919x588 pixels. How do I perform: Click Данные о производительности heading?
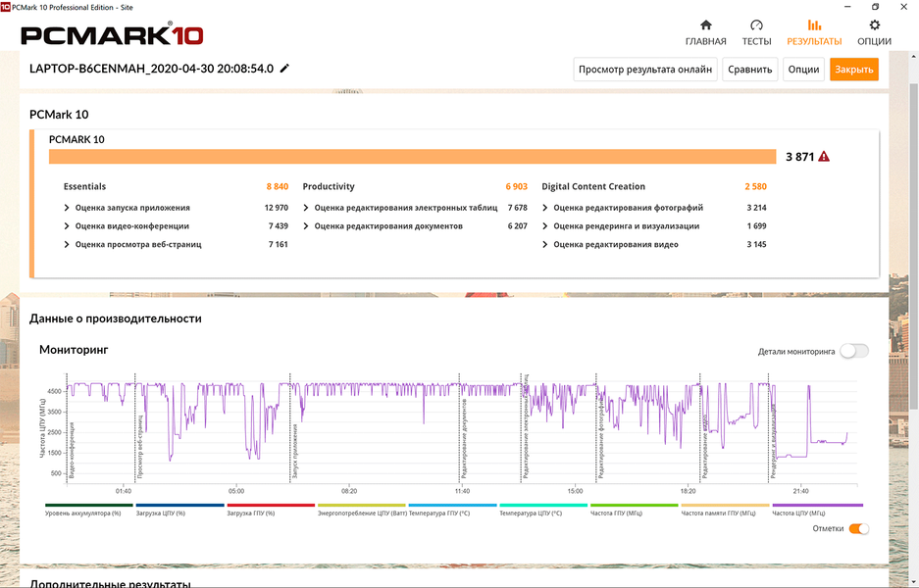[116, 318]
